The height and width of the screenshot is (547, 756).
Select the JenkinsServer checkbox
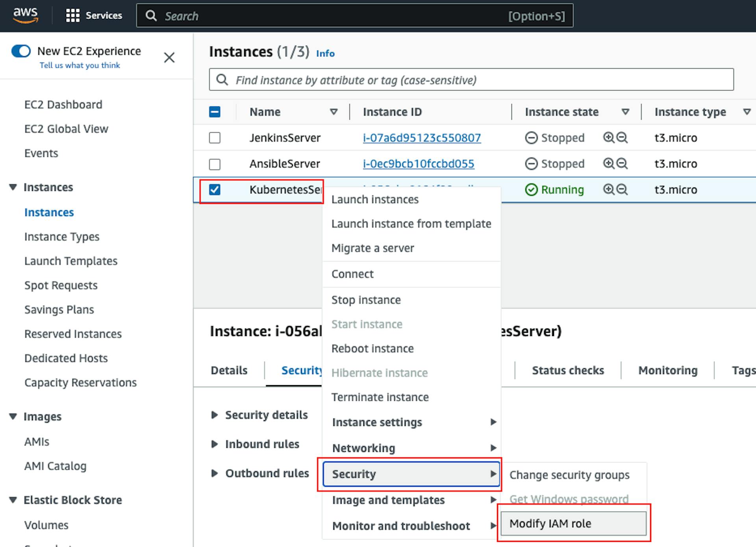215,138
